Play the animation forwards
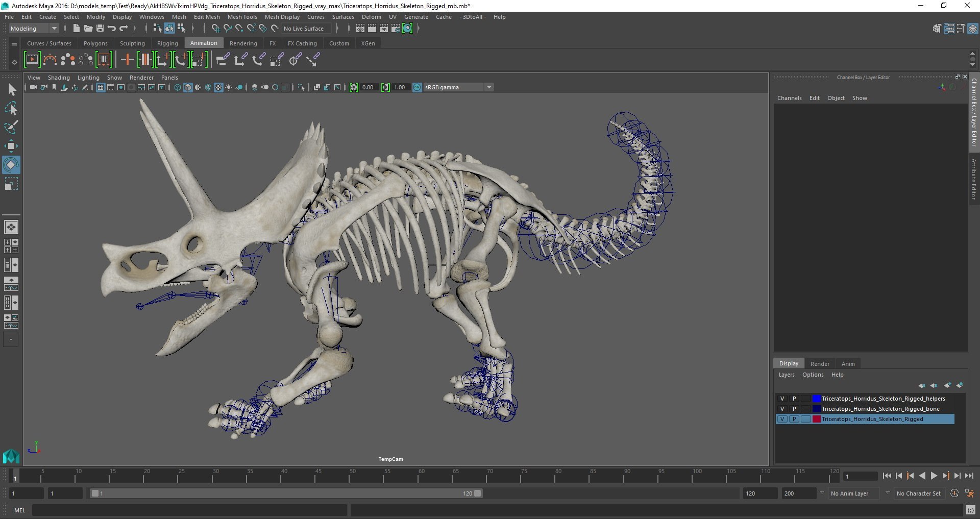The width and height of the screenshot is (980, 519). click(934, 476)
